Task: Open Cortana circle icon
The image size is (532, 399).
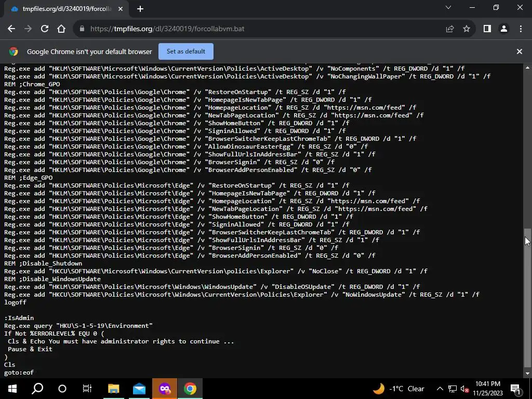Action: tap(62, 389)
